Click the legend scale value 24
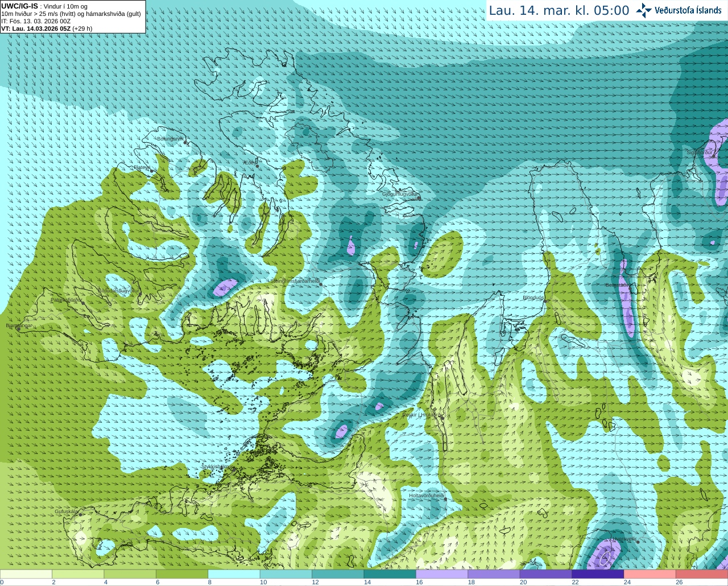Screen dimensions: 728x586 point(627,582)
